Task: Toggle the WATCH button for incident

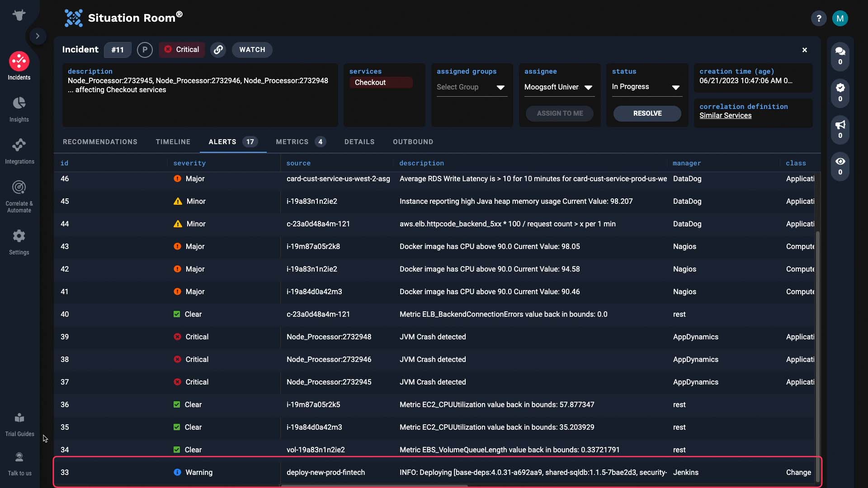Action: coord(252,50)
